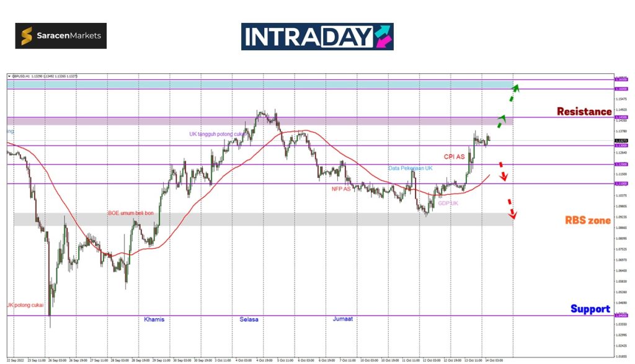The width and height of the screenshot is (635, 364).
Task: Click the red arrow pointing into RBS zone
Action: point(512,209)
